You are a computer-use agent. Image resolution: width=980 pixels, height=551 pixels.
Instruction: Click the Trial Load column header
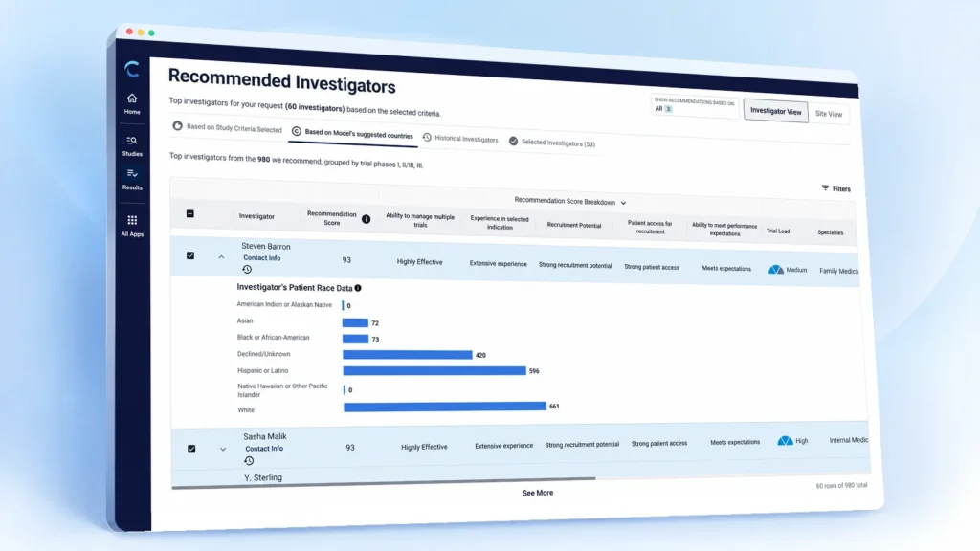778,231
